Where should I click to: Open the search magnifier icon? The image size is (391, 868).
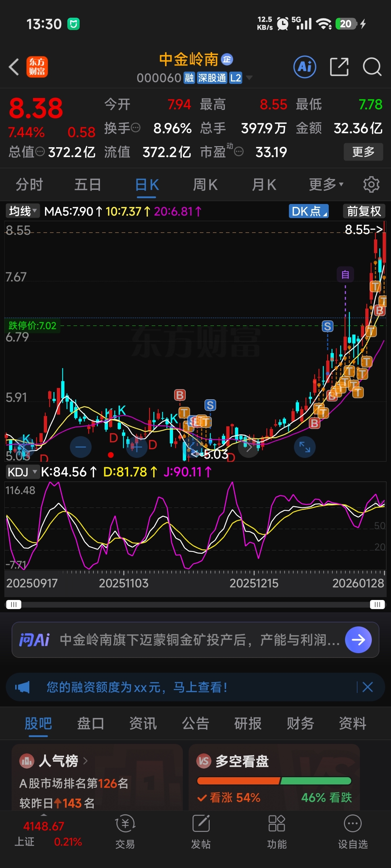(x=372, y=67)
